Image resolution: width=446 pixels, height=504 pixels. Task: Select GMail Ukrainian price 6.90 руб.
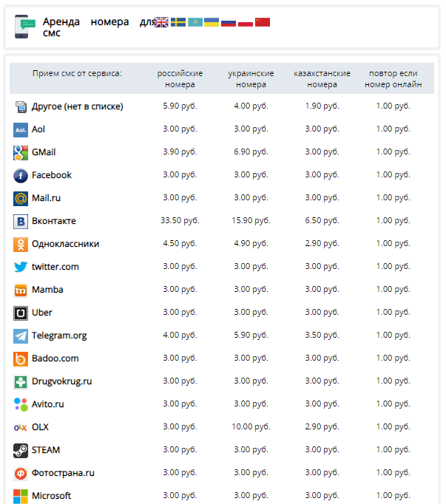tap(251, 151)
